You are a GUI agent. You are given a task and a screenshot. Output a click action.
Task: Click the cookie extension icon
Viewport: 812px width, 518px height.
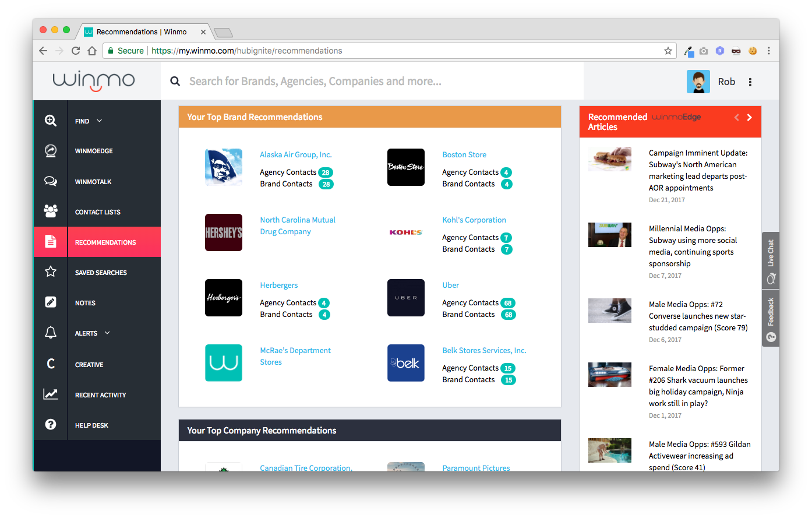tap(753, 51)
